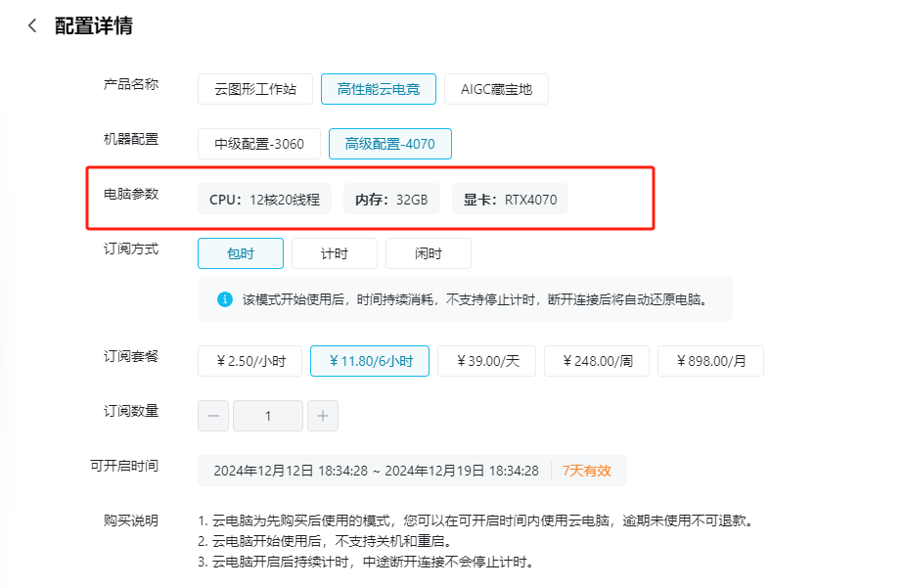Click the available time range 2024年12月12日 text

pos(376,471)
